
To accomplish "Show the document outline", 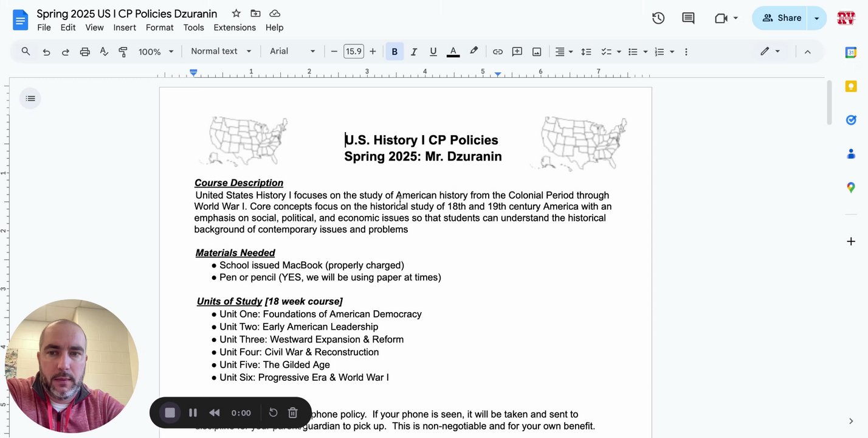I will pyautogui.click(x=30, y=99).
